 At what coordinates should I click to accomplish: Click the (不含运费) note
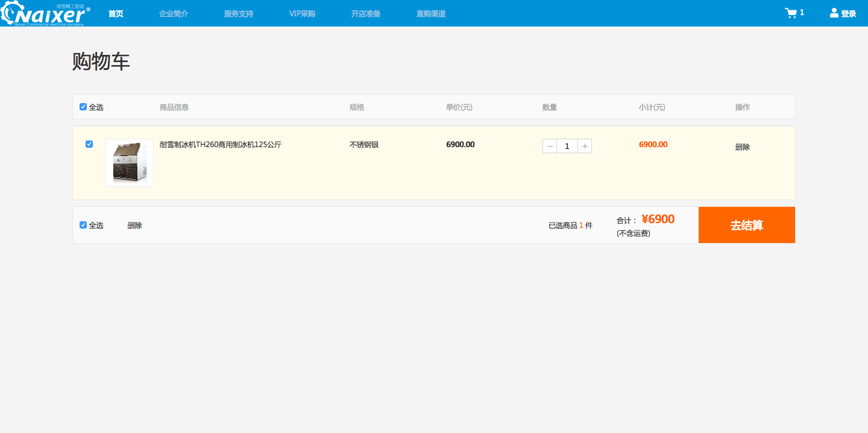[x=634, y=233]
